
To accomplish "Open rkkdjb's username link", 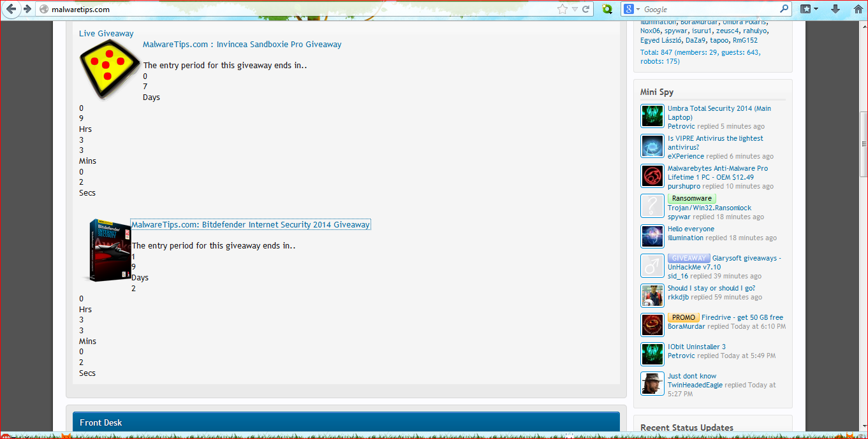I will coord(679,297).
